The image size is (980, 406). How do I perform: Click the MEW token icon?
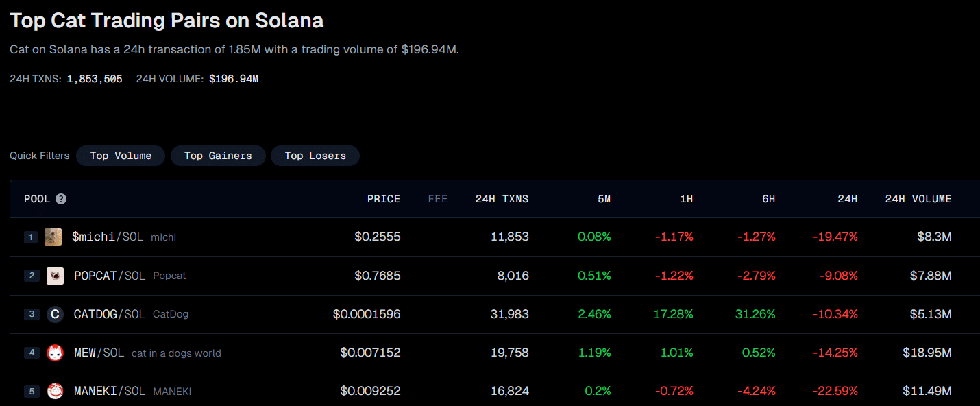click(x=55, y=353)
